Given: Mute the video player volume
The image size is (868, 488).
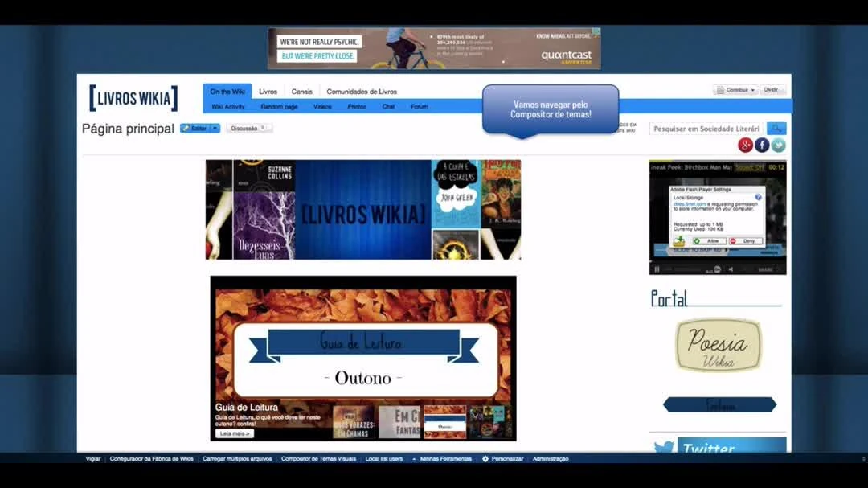Looking at the screenshot, I should click(x=731, y=269).
